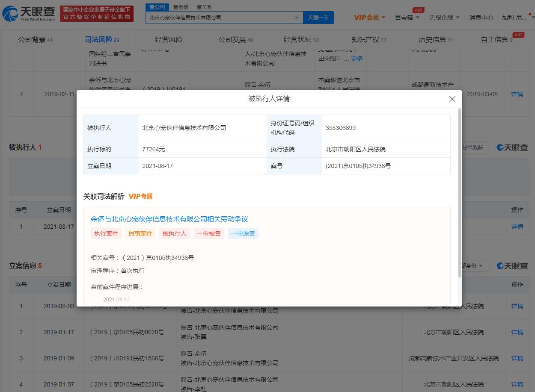This screenshot has width=535, height=392.
Task: Open the 知识产权 section tab
Action: pos(367,39)
